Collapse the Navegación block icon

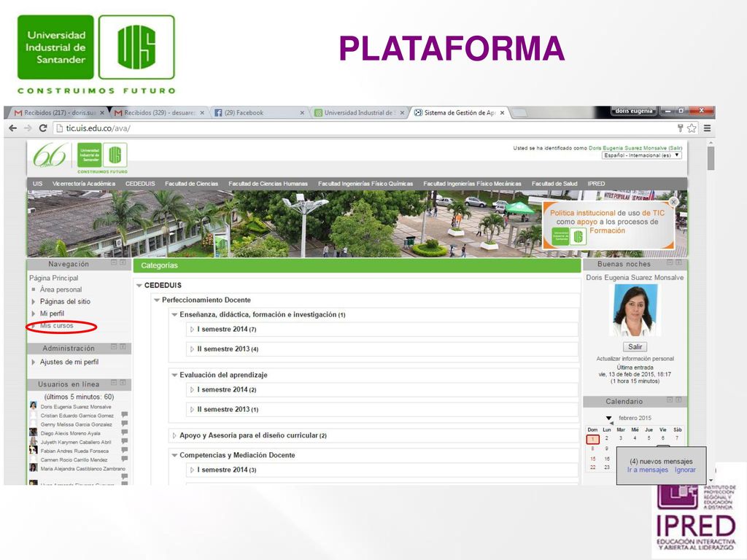(114, 262)
